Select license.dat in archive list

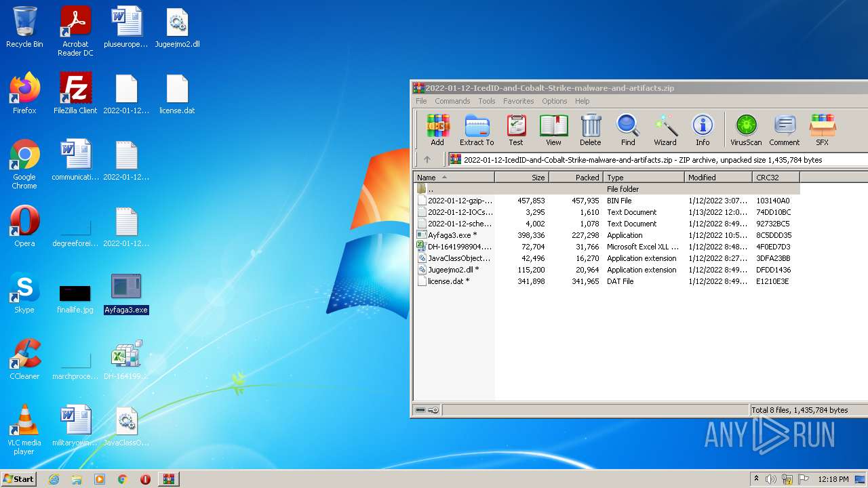click(607, 281)
